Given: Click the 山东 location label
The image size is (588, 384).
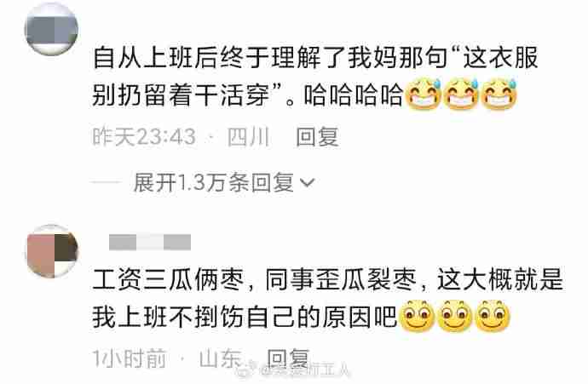Looking at the screenshot, I should pyautogui.click(x=221, y=358).
